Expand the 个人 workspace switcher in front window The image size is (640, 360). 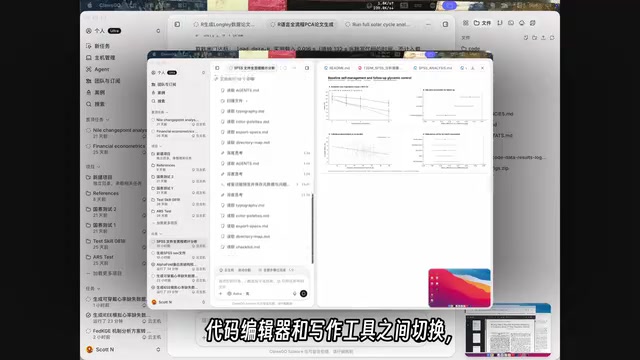[203, 73]
